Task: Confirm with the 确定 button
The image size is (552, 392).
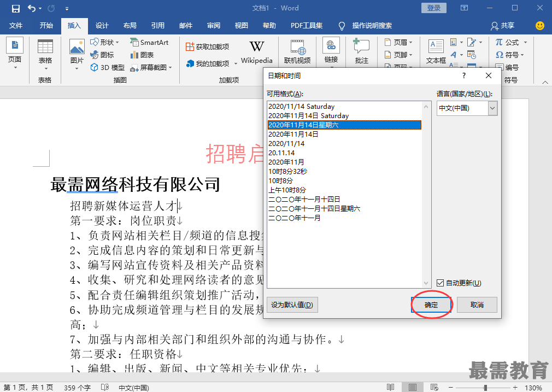Action: pos(431,305)
